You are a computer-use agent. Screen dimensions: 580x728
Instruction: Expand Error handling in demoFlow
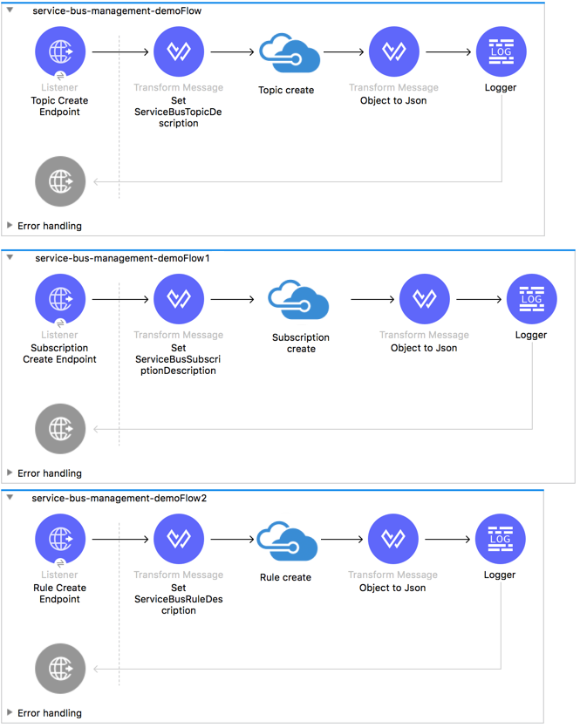point(10,226)
